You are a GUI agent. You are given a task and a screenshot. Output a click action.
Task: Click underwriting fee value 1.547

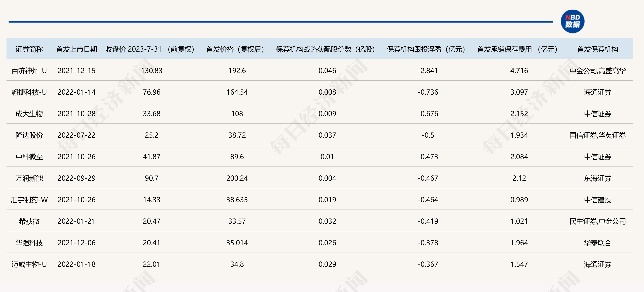(x=519, y=264)
